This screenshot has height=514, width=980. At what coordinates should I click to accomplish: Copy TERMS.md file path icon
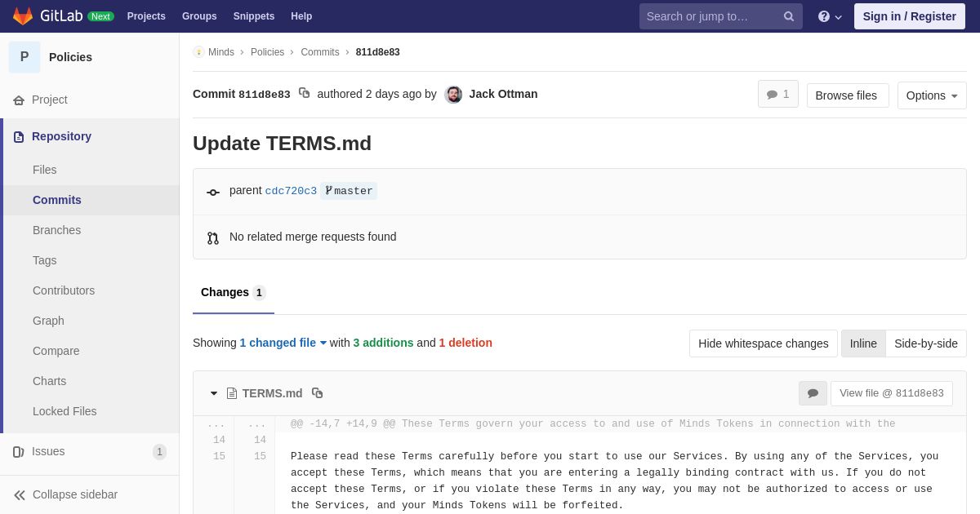click(318, 393)
